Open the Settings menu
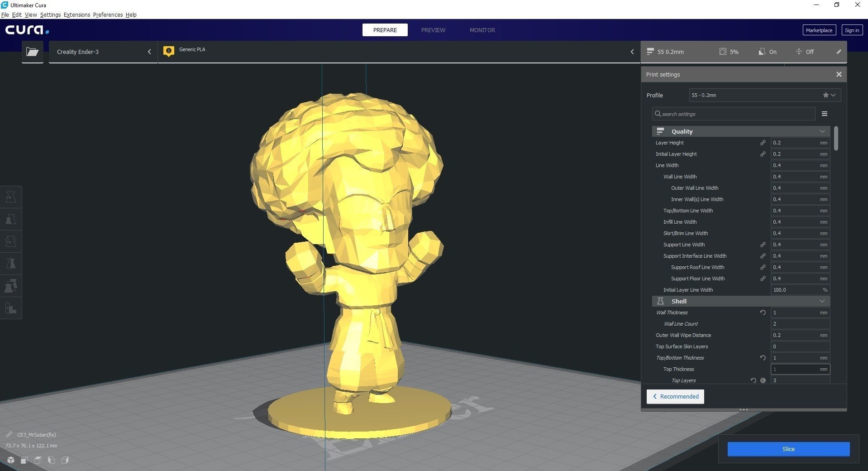Image resolution: width=868 pixels, height=471 pixels. click(50, 14)
